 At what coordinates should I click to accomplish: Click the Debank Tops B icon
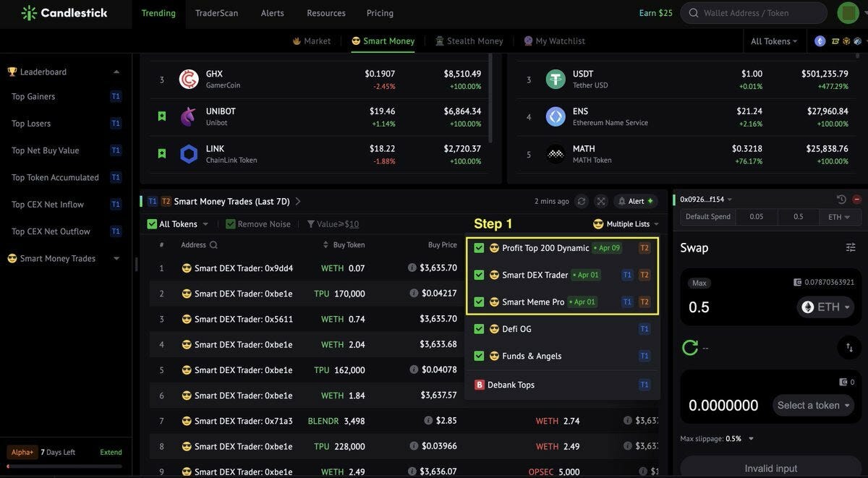479,385
